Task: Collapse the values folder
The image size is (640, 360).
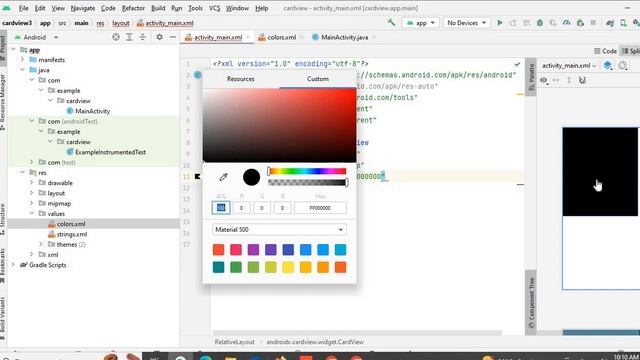Action: click(32, 213)
